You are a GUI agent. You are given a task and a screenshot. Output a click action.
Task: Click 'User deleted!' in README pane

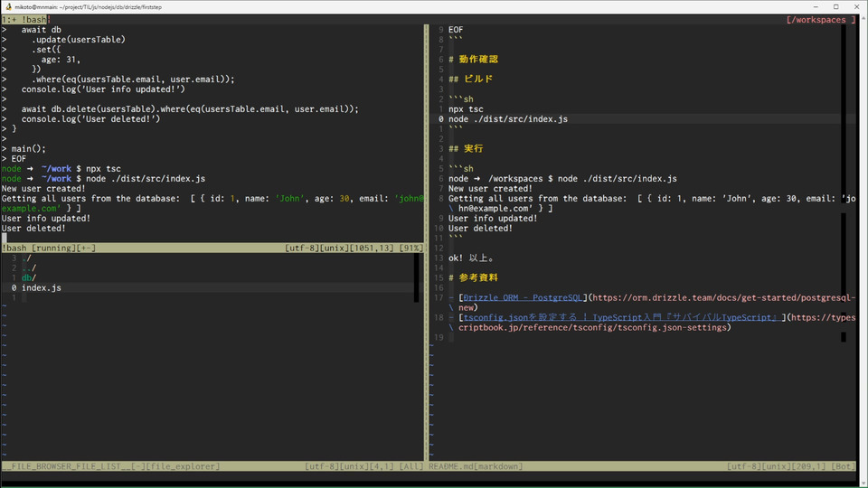[x=480, y=228]
